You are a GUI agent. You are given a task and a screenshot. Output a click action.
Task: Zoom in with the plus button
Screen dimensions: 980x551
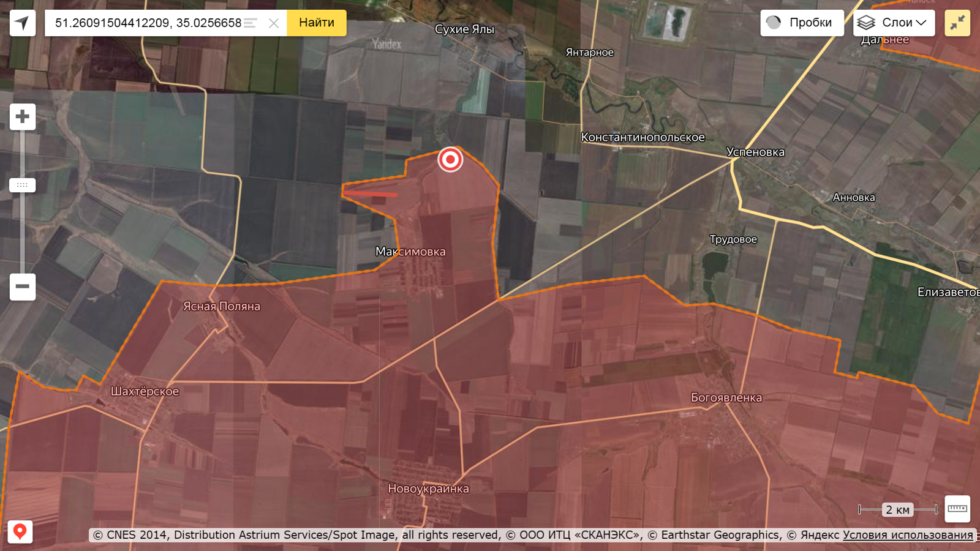[23, 116]
